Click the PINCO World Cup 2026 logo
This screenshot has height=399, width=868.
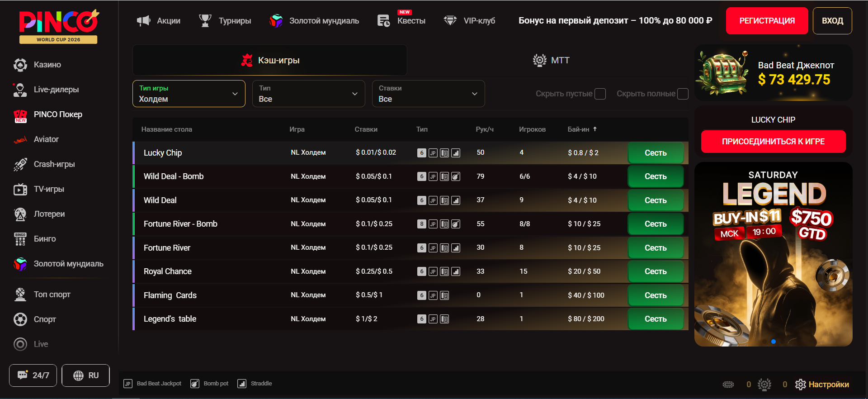[x=58, y=26]
